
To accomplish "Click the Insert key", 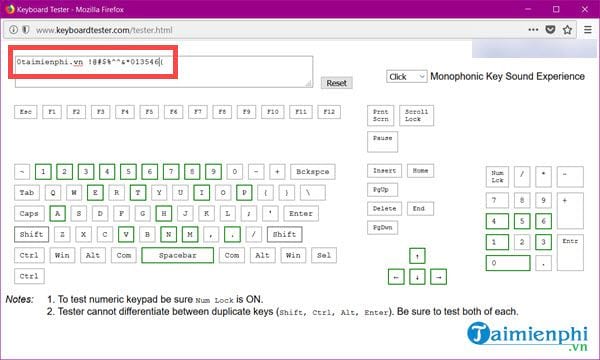I will (x=385, y=171).
